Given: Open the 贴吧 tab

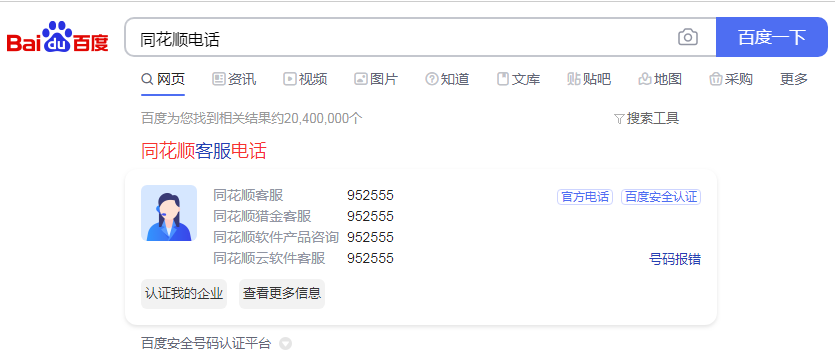Looking at the screenshot, I should (589, 79).
